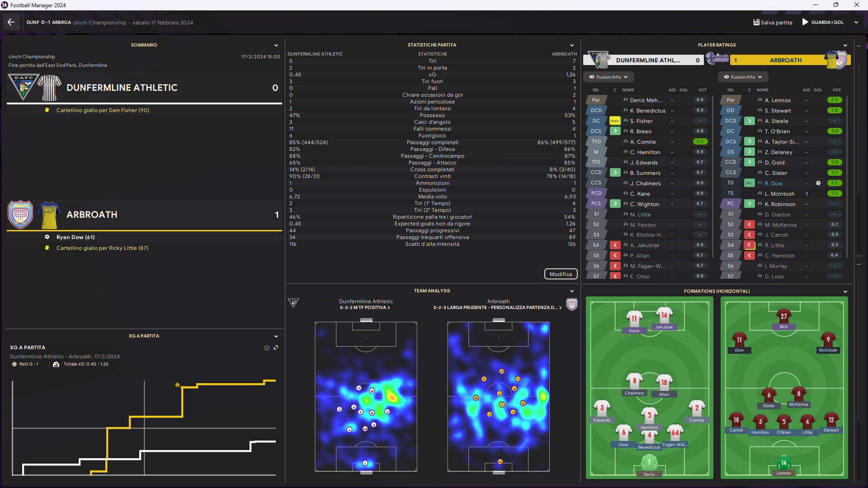Viewport: 868px width, 488px height.
Task: Click the MiC badge next to R. Dow
Action: [x=749, y=183]
